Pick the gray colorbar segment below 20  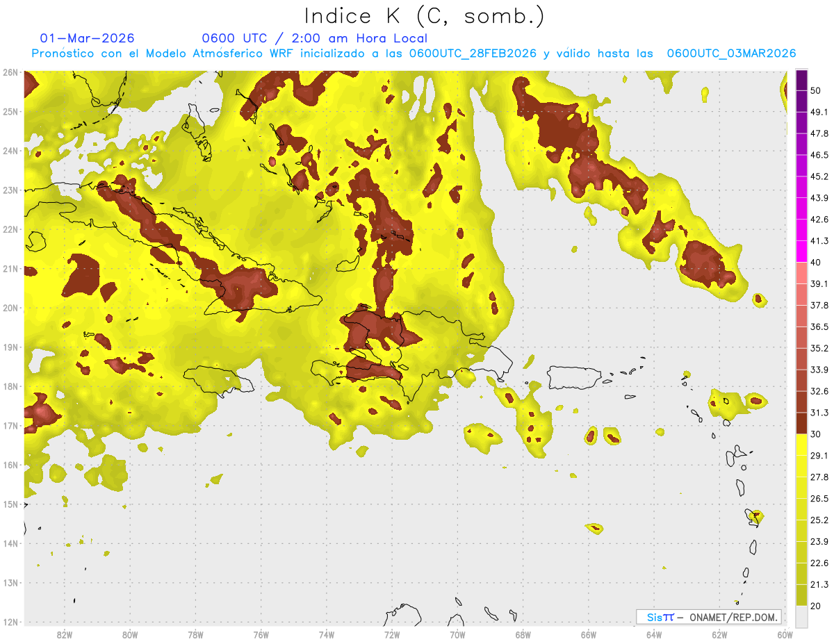click(x=801, y=616)
